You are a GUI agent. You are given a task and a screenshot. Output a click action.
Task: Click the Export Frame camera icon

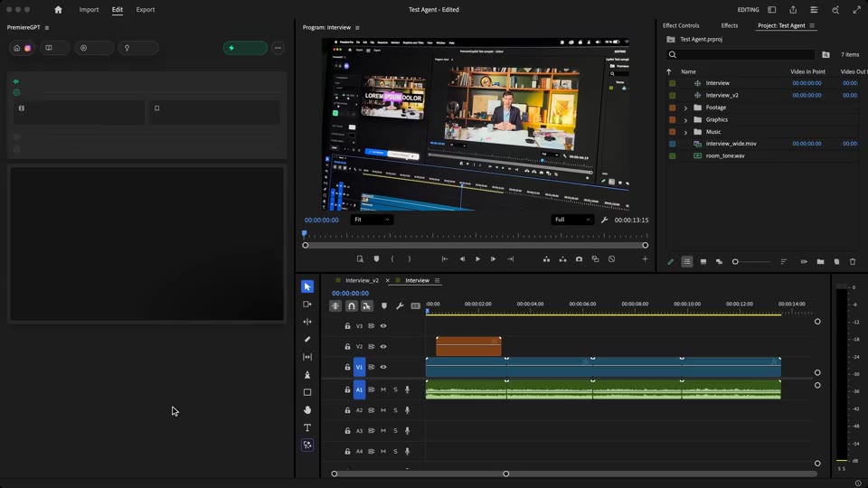[x=579, y=259]
